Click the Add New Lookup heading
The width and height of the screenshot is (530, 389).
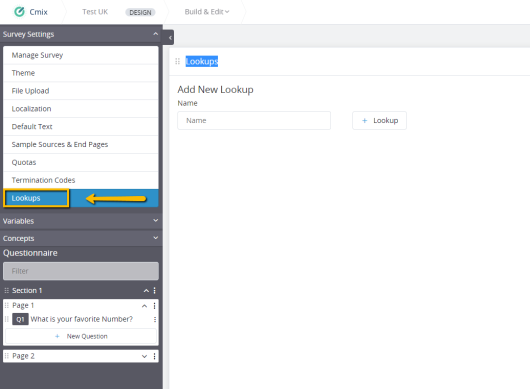click(215, 90)
